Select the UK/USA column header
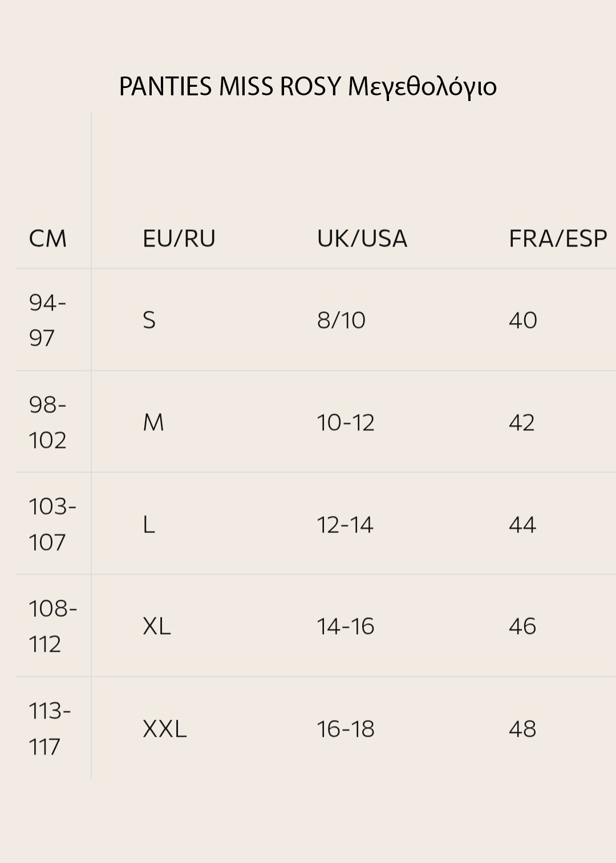 click(362, 239)
